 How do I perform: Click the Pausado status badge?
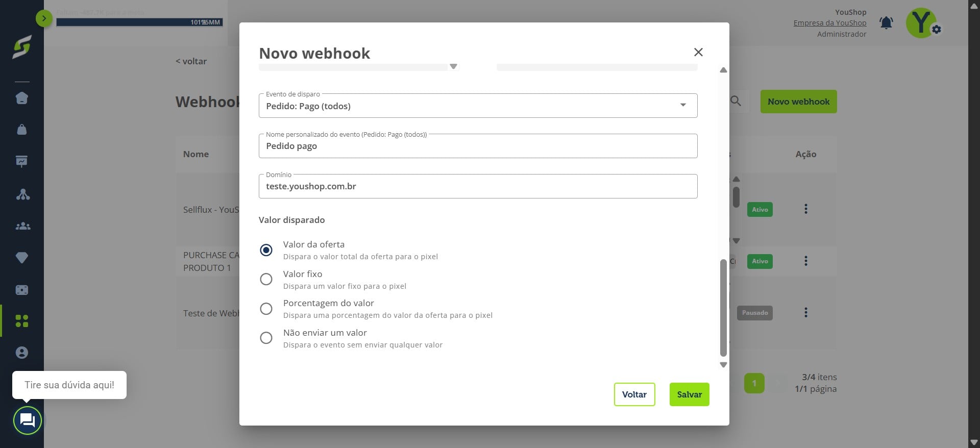point(754,313)
